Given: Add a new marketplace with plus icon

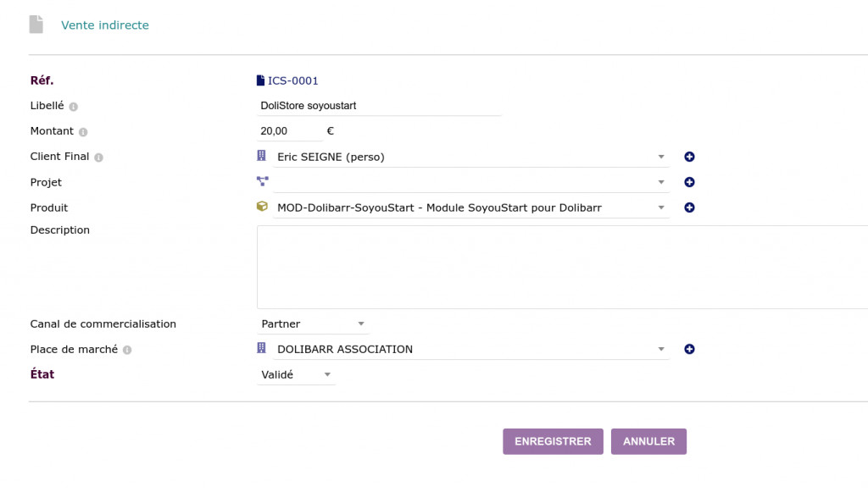Looking at the screenshot, I should 689,349.
